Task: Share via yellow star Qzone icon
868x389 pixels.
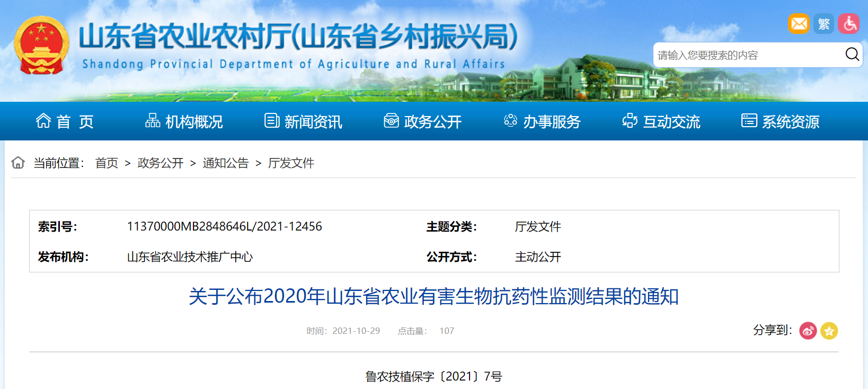Action: tap(829, 331)
